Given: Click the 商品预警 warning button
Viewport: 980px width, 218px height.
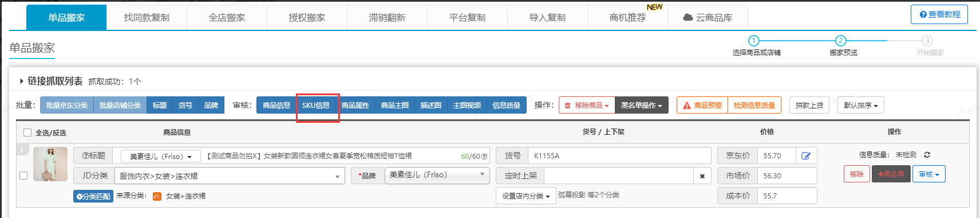Looking at the screenshot, I should pos(702,106).
